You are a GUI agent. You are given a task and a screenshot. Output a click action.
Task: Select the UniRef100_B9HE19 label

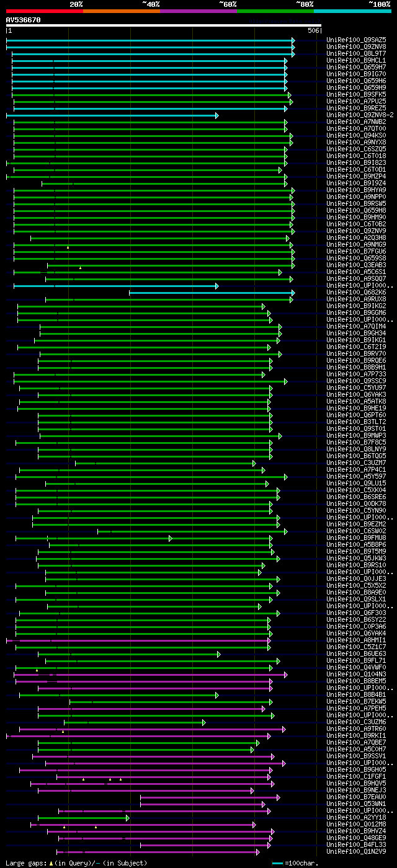[x=357, y=408]
